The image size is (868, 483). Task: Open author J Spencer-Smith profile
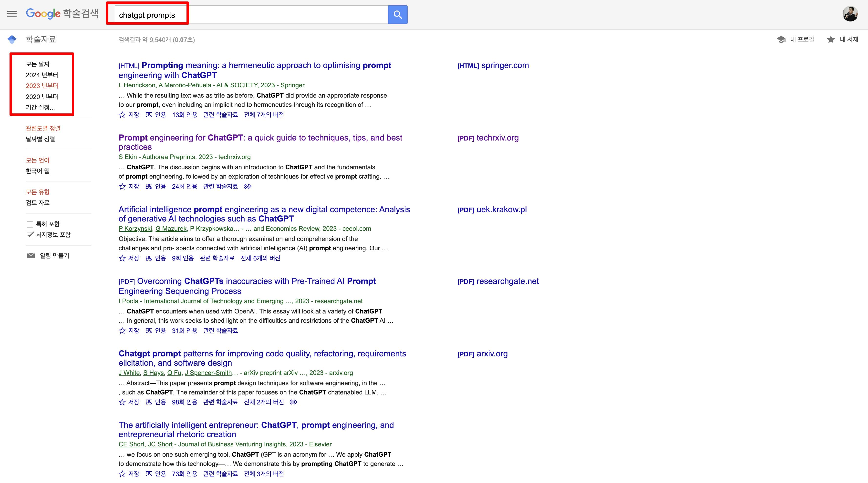click(208, 373)
